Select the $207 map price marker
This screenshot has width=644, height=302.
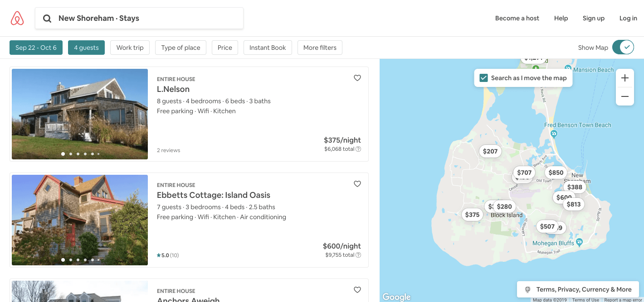tap(490, 151)
